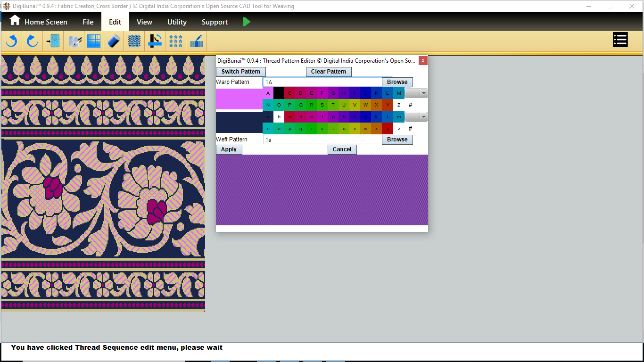The height and width of the screenshot is (362, 644).
Task: Click the Warp Pattern text field
Action: click(322, 82)
